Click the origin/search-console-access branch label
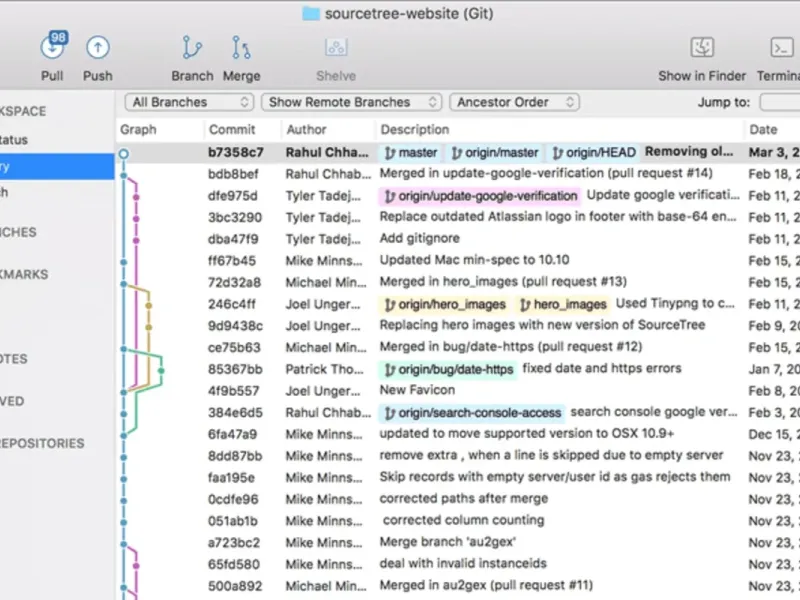 click(472, 413)
